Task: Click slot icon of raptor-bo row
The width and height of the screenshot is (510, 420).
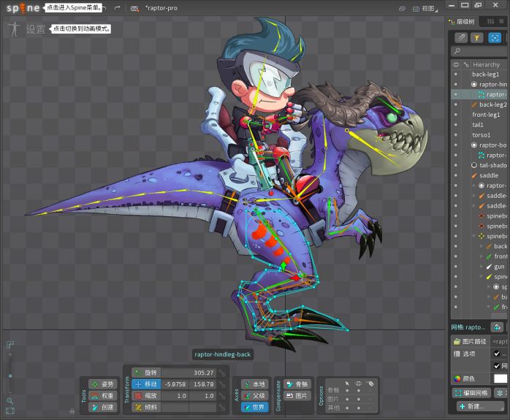Action: (474, 145)
